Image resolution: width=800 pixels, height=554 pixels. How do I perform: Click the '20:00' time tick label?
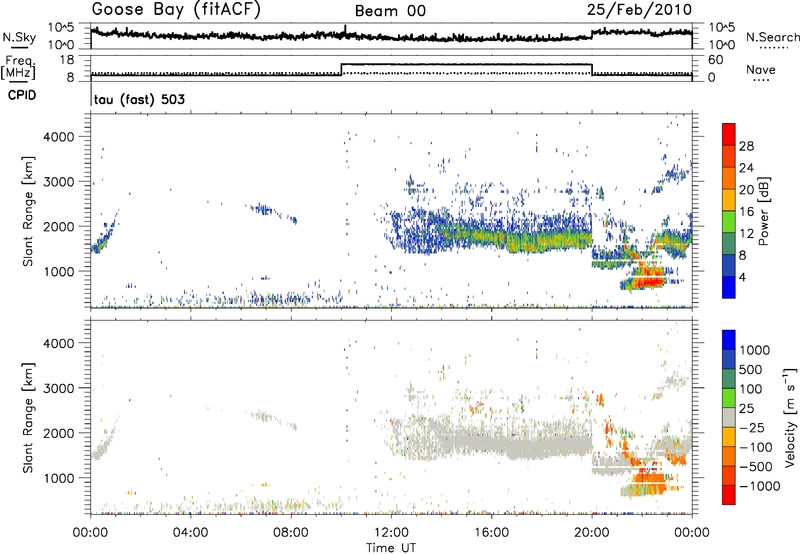tap(592, 533)
